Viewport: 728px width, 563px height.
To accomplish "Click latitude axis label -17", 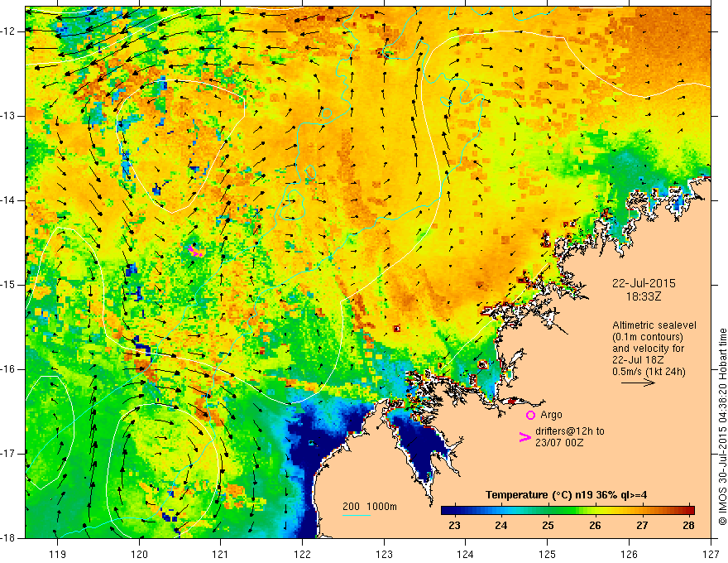I will [9, 454].
